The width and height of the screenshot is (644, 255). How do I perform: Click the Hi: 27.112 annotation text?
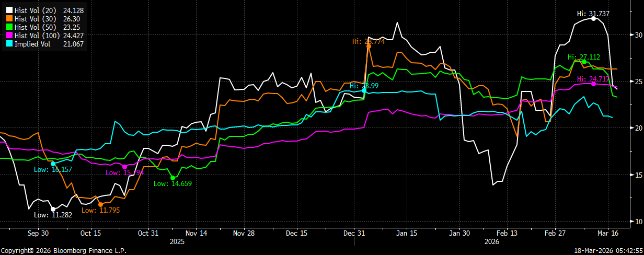pos(584,56)
